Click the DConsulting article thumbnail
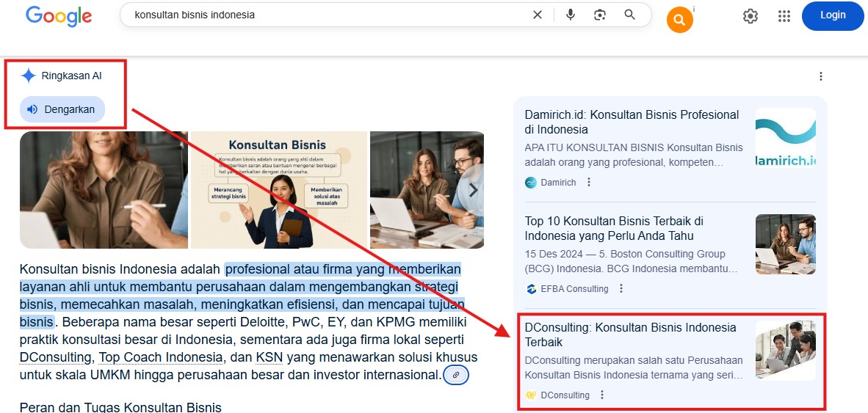The image size is (868, 413). click(x=786, y=351)
